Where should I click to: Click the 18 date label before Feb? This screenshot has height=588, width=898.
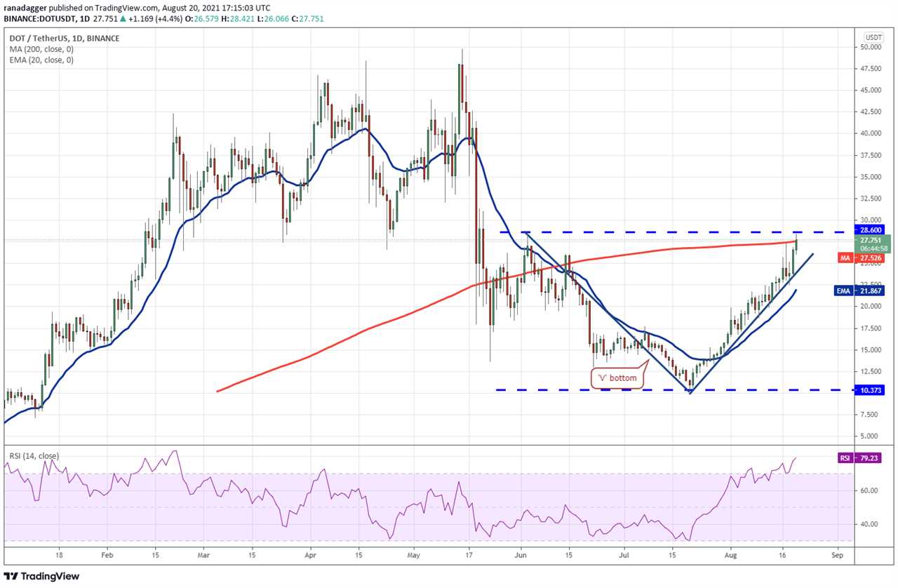59,554
